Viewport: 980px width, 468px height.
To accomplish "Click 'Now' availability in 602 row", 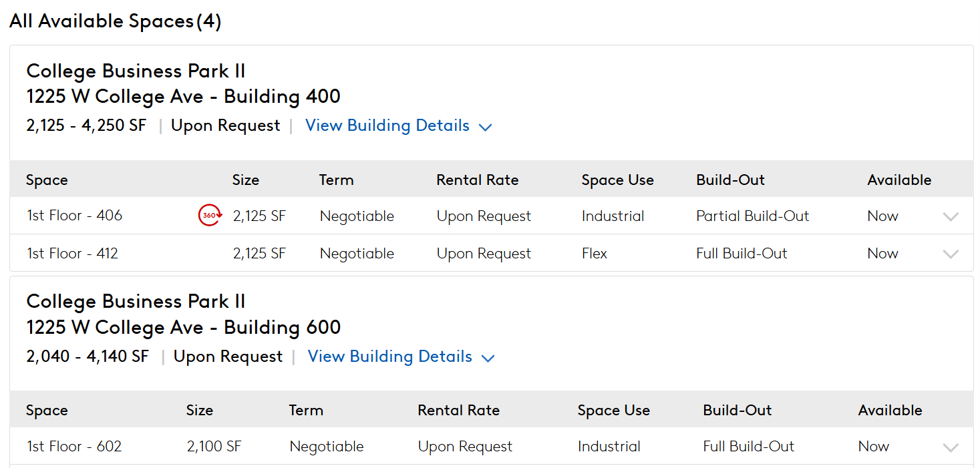I will [874, 446].
